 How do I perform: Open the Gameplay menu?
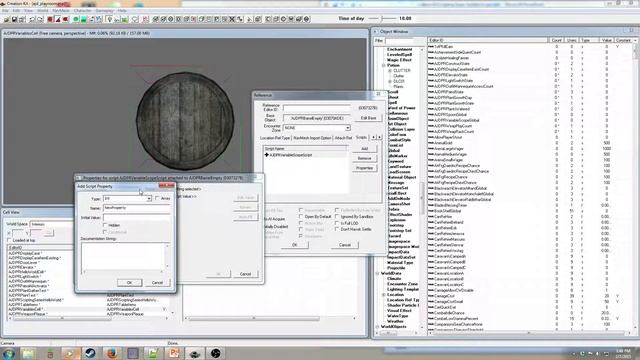click(104, 11)
